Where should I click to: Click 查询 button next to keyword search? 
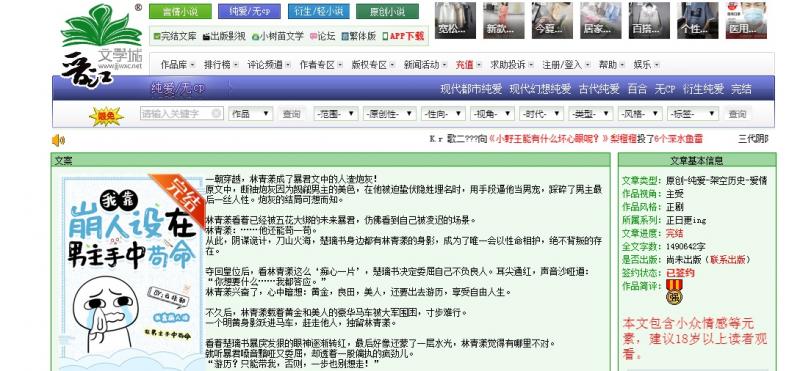[292, 114]
